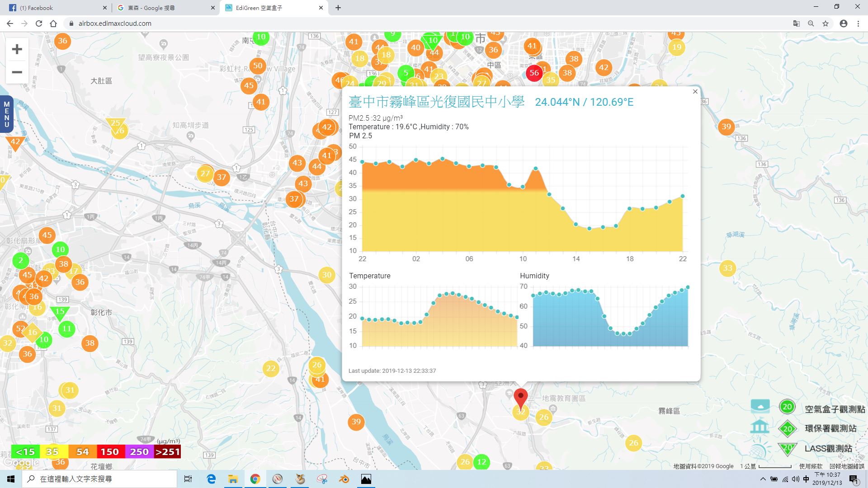Open File Explorer from taskbar

pos(233,479)
